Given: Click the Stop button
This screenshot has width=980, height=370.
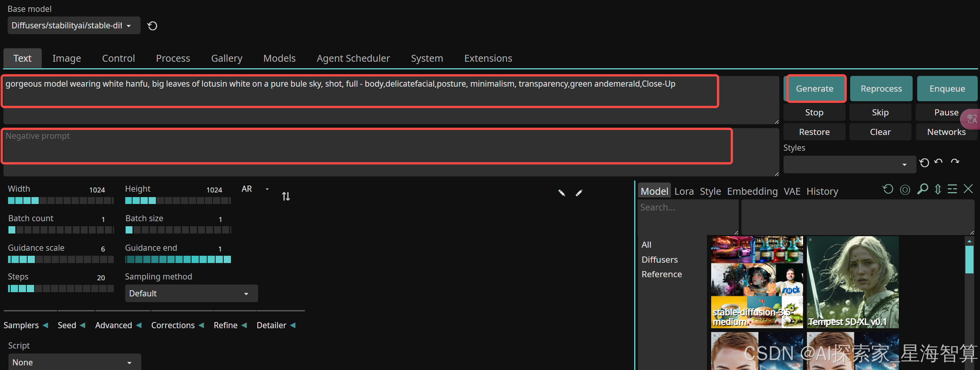Looking at the screenshot, I should [x=814, y=112].
